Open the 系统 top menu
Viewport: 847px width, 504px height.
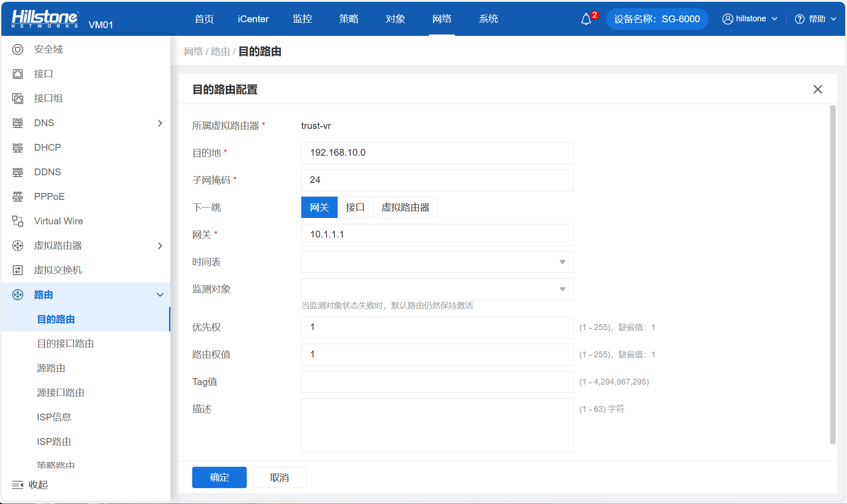point(488,19)
